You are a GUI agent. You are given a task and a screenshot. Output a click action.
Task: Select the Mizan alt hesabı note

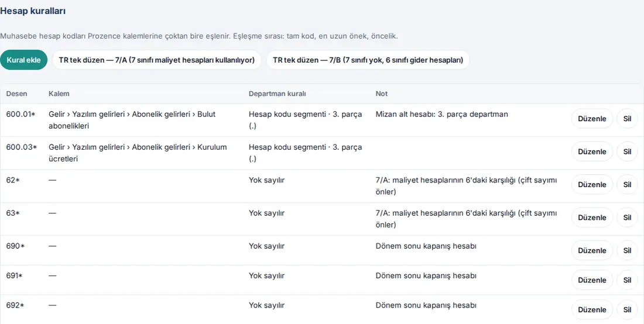click(x=441, y=115)
